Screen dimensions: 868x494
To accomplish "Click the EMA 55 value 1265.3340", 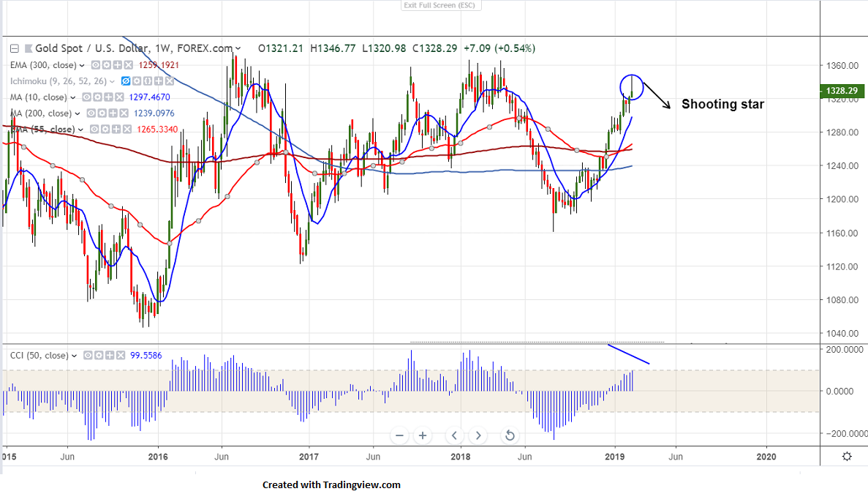I will click(157, 130).
